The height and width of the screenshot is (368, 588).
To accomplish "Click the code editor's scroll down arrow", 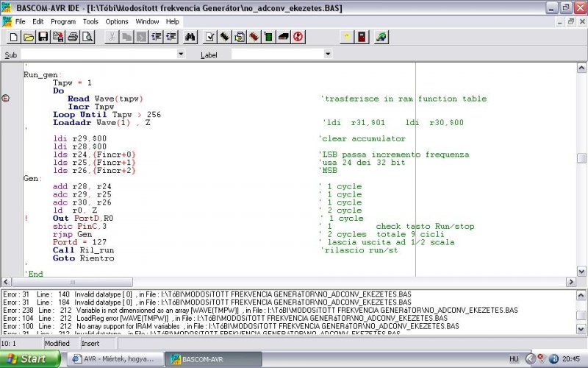I will point(581,271).
